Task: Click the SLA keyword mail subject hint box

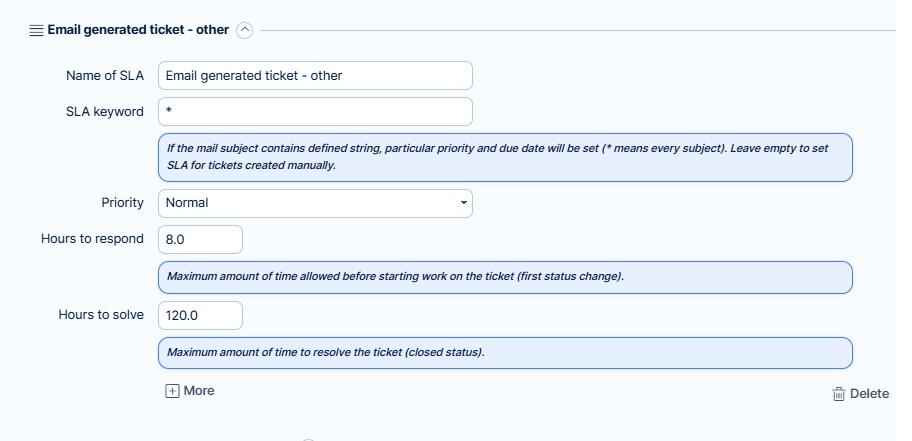Action: (505, 158)
